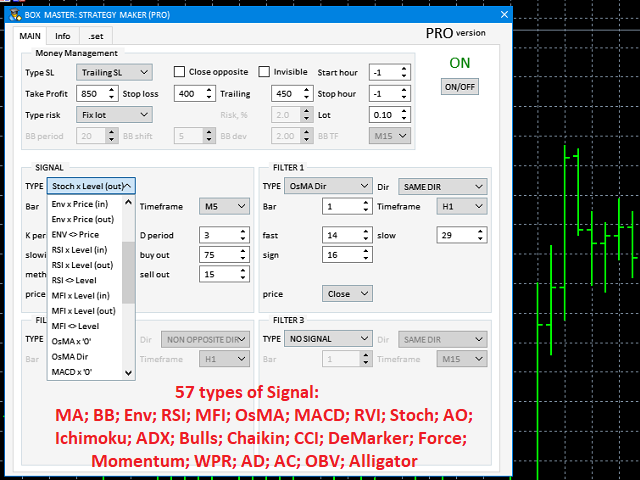Increase Take Profit with the up arrow

tap(111, 90)
